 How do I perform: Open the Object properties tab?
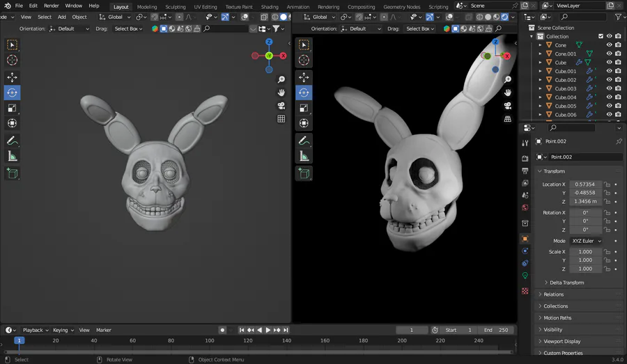point(525,239)
